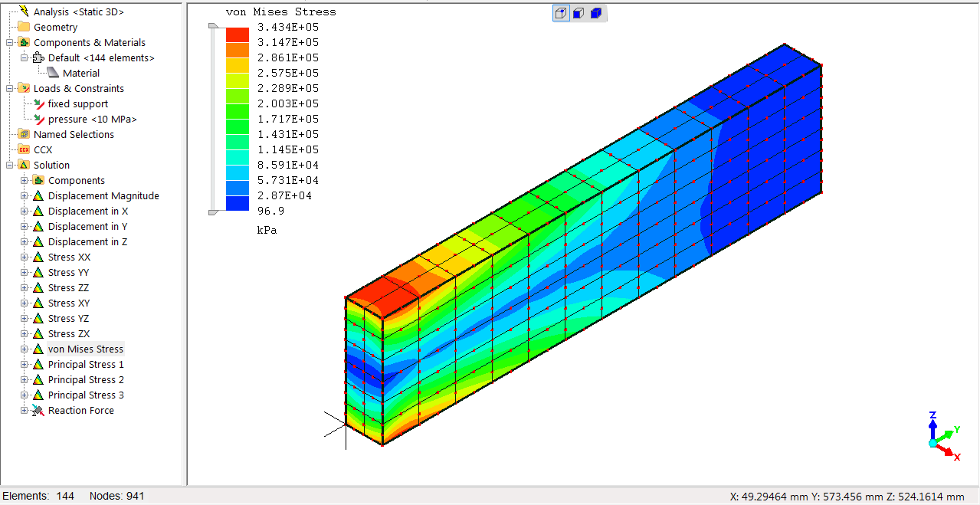980x505 pixels.
Task: Activate the Select elements solid cube tool
Action: click(596, 13)
